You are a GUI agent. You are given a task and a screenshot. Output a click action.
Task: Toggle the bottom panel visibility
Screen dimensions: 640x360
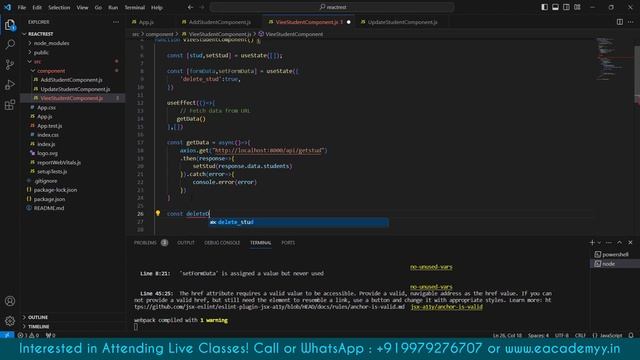(556, 7)
